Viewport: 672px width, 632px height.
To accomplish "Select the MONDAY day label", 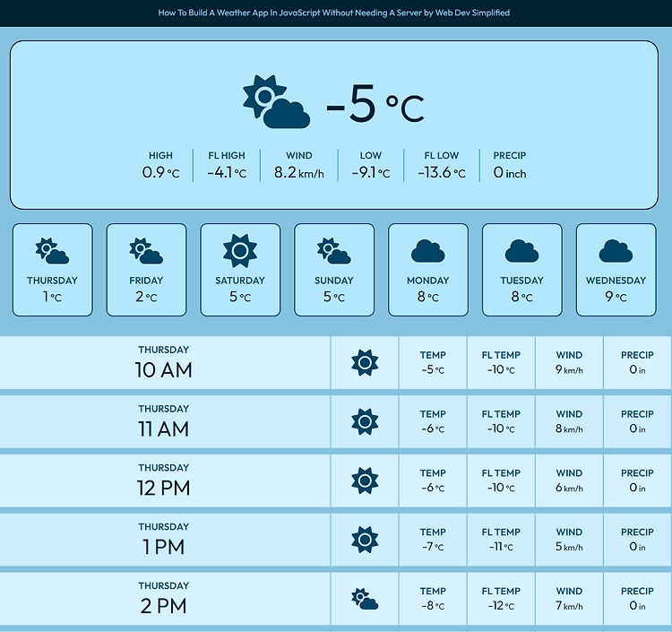I will click(427, 281).
